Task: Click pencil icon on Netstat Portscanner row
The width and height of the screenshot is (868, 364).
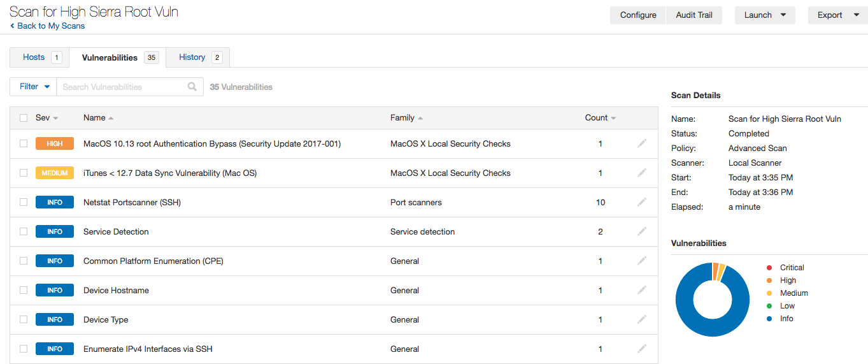Action: tap(642, 202)
